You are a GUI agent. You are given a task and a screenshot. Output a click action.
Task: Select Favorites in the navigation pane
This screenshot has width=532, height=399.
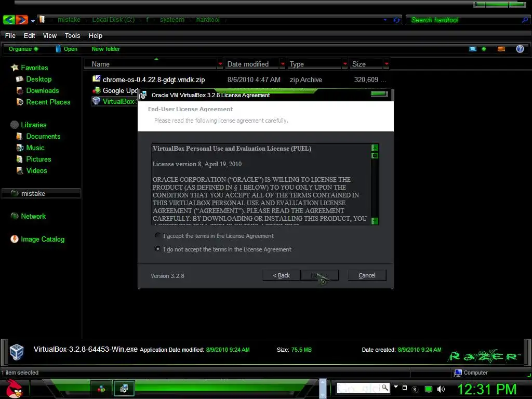(x=34, y=68)
